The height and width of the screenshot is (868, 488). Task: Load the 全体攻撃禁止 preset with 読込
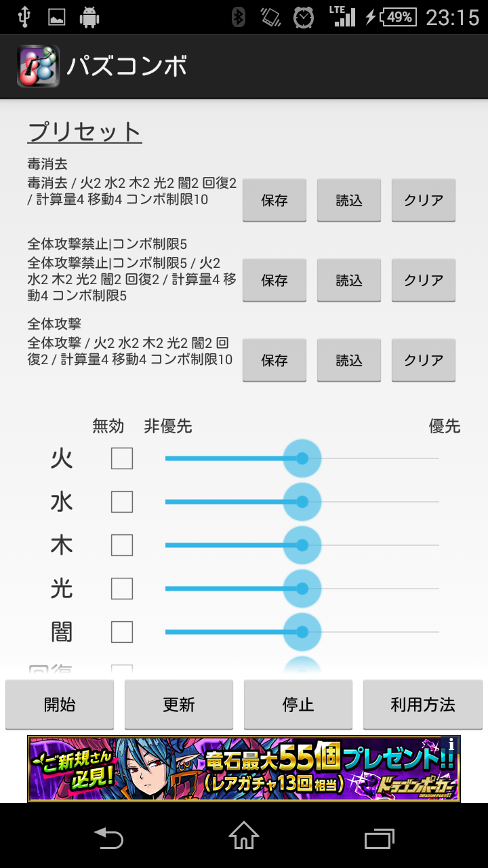click(x=349, y=280)
